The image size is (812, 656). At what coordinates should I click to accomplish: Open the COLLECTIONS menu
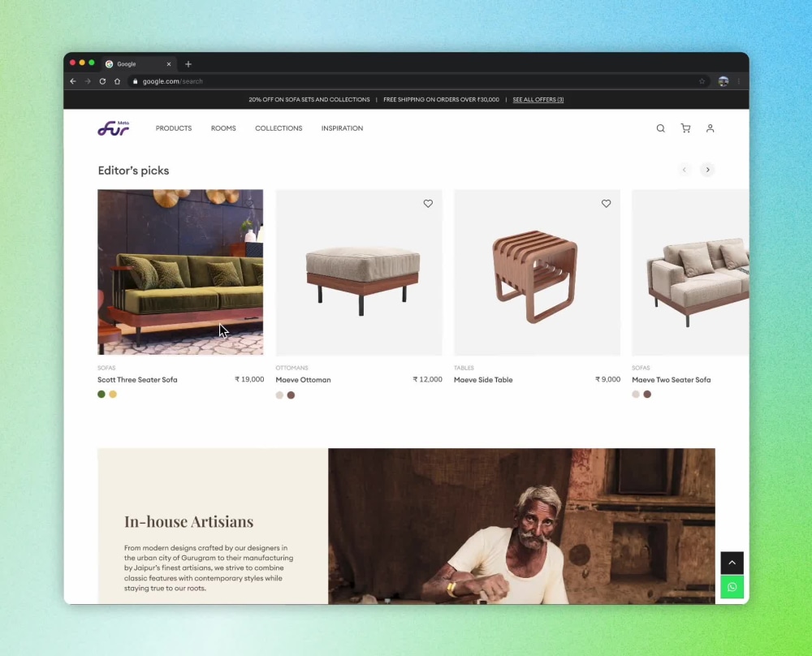(x=279, y=128)
